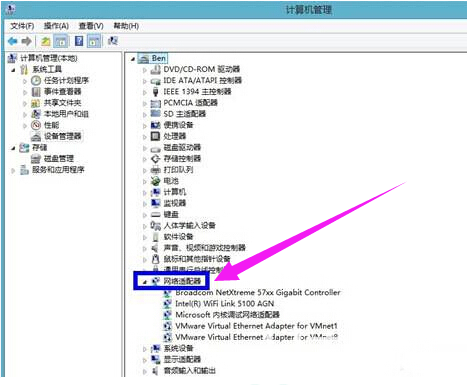
Task: Click the Computer Management title bar icon
Action: (10, 9)
